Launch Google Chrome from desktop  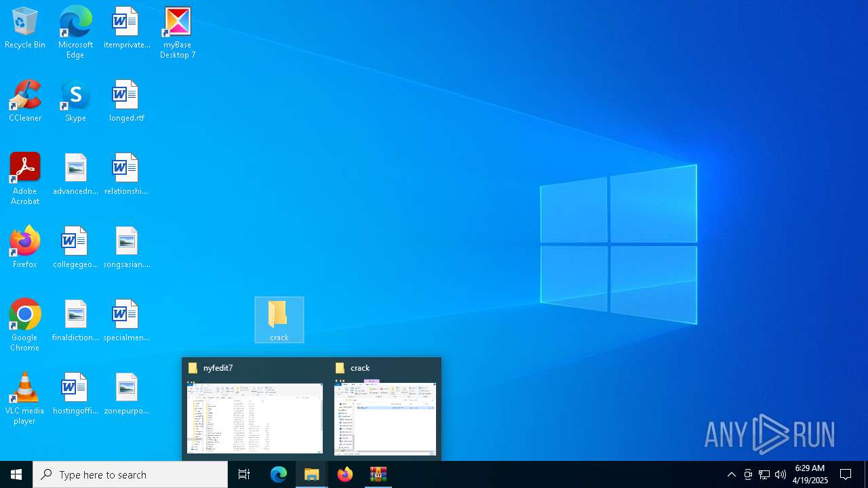point(25,325)
